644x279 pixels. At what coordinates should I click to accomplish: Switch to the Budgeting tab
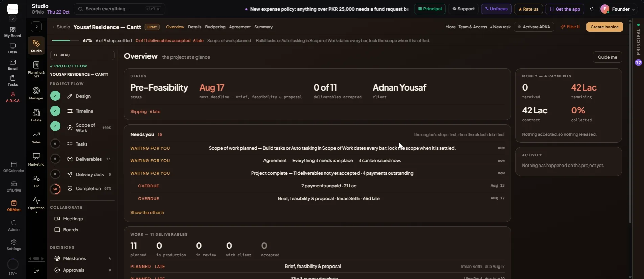point(215,27)
